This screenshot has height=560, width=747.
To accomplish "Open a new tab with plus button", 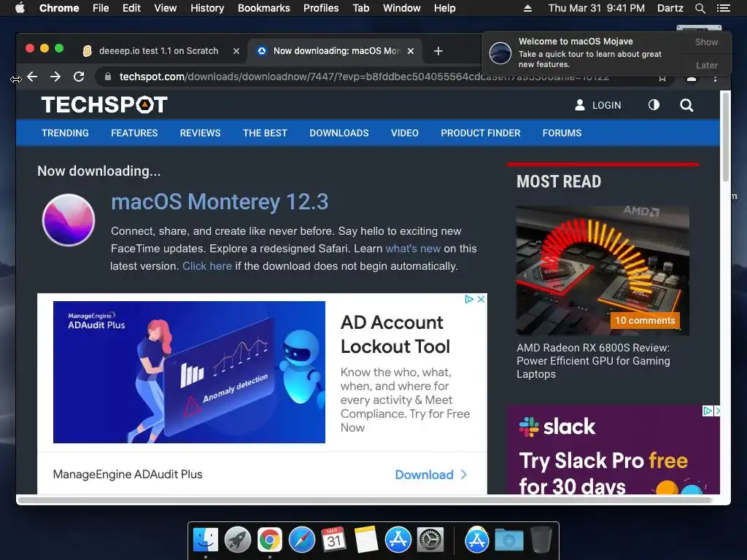I will pos(438,51).
